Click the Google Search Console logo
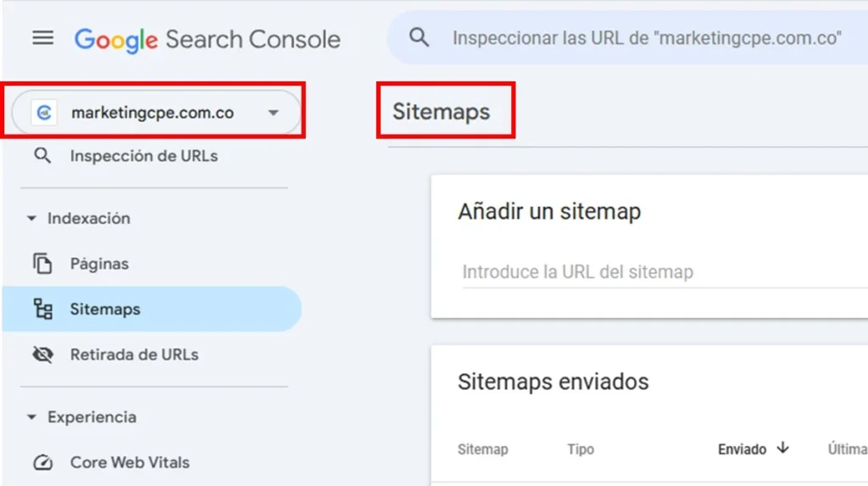This screenshot has width=868, height=486. click(x=208, y=39)
